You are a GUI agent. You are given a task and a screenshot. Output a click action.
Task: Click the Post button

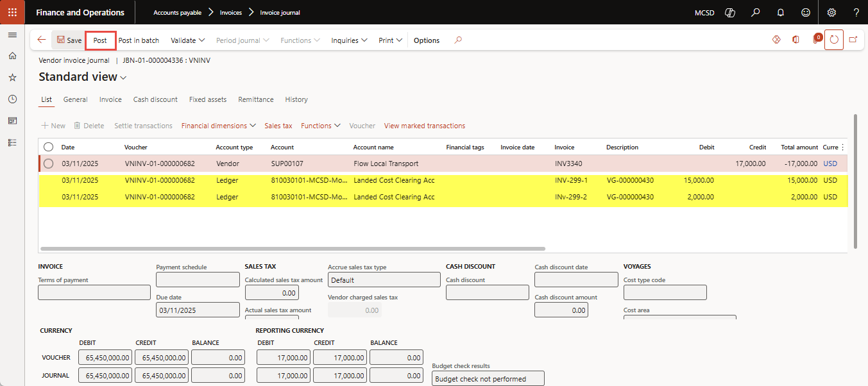coord(100,40)
